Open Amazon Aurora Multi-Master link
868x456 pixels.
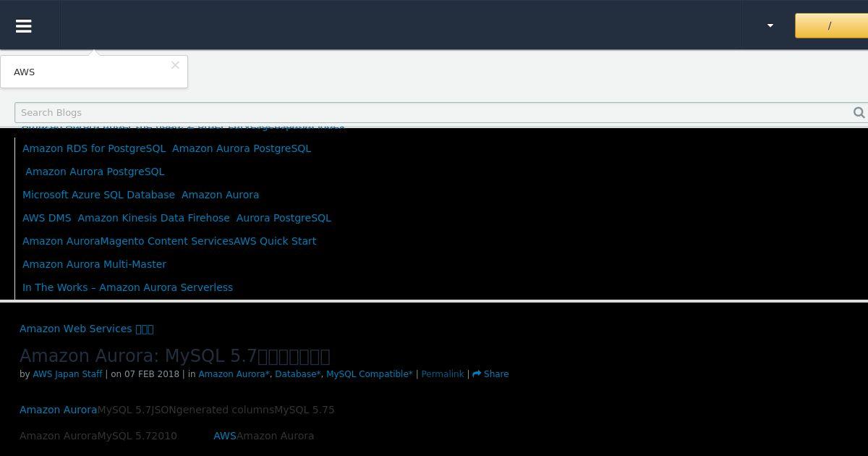coord(94,264)
